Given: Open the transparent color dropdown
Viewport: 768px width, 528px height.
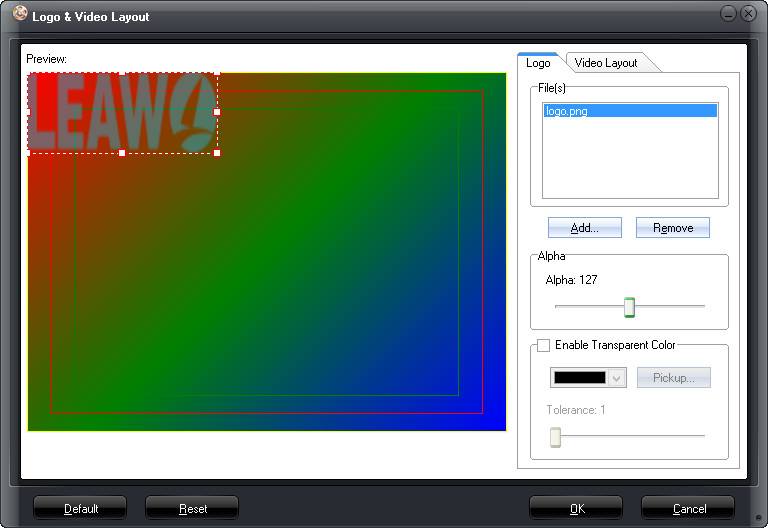Looking at the screenshot, I should [x=617, y=378].
